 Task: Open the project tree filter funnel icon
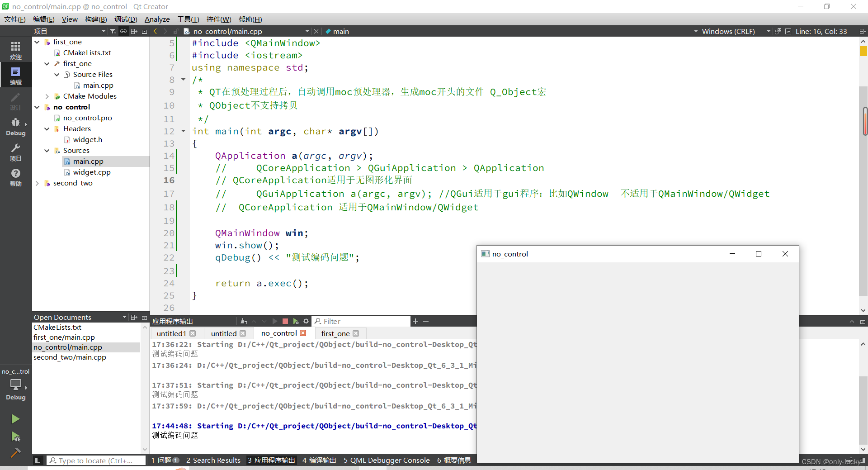(x=113, y=31)
